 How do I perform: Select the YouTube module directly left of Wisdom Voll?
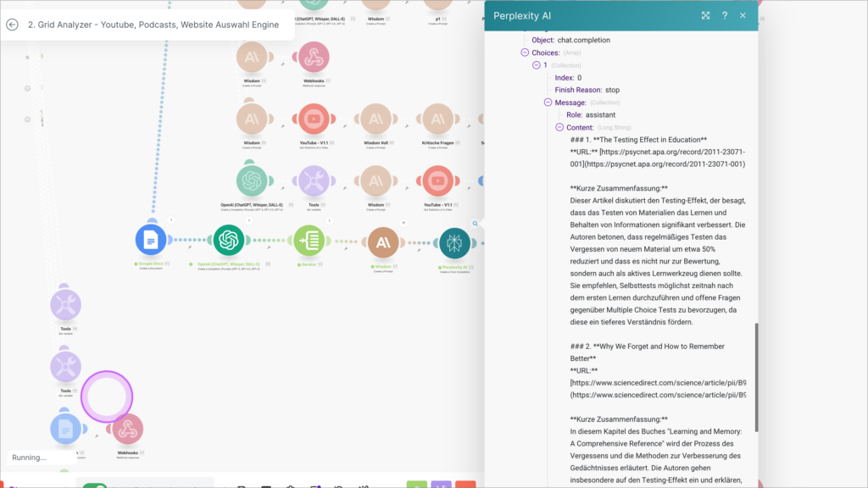(314, 119)
